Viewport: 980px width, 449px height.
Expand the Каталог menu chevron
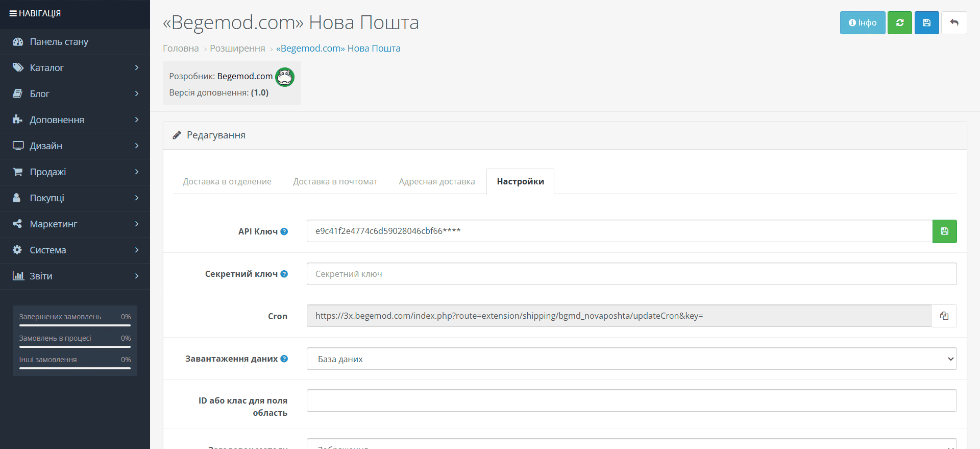(x=137, y=67)
